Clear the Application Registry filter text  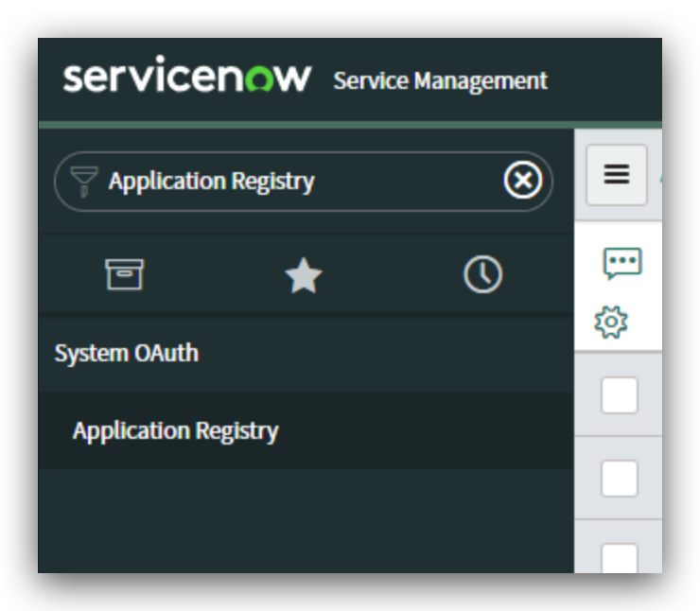click(523, 181)
